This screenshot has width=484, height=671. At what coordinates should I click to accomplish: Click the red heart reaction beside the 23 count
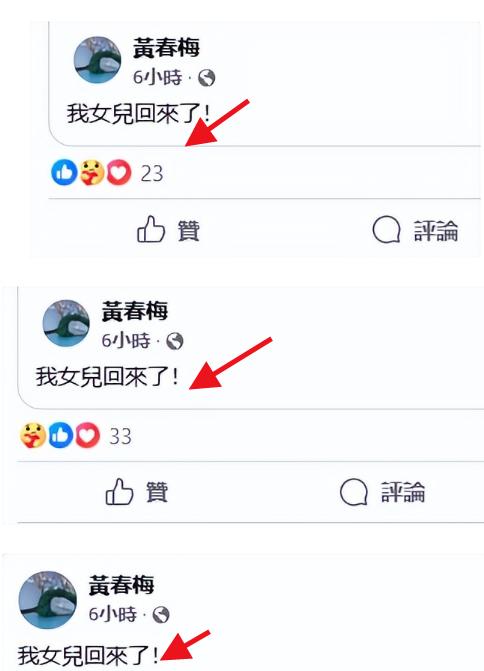[x=119, y=172]
